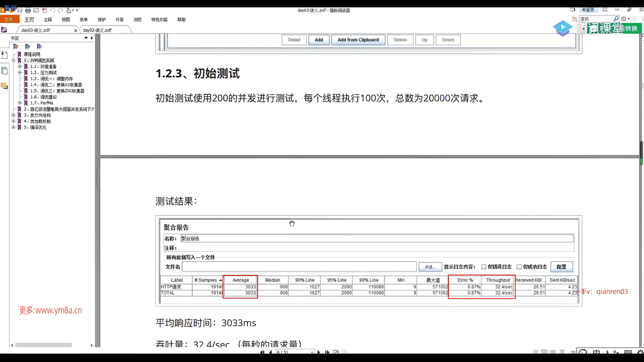This screenshot has height=362, width=644.
Task: Toggle the 仅成功日志 checkbox
Action: click(519, 267)
